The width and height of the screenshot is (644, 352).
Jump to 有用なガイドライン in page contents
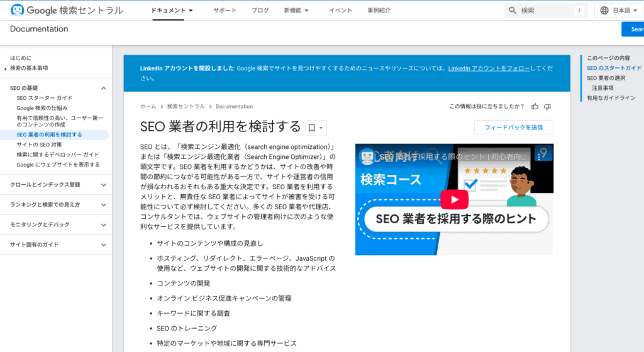click(611, 98)
